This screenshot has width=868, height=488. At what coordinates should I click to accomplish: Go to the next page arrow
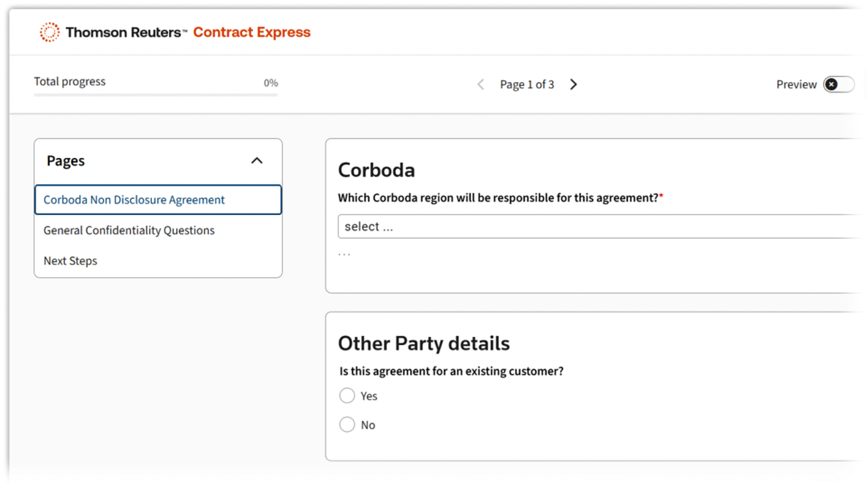click(x=574, y=84)
